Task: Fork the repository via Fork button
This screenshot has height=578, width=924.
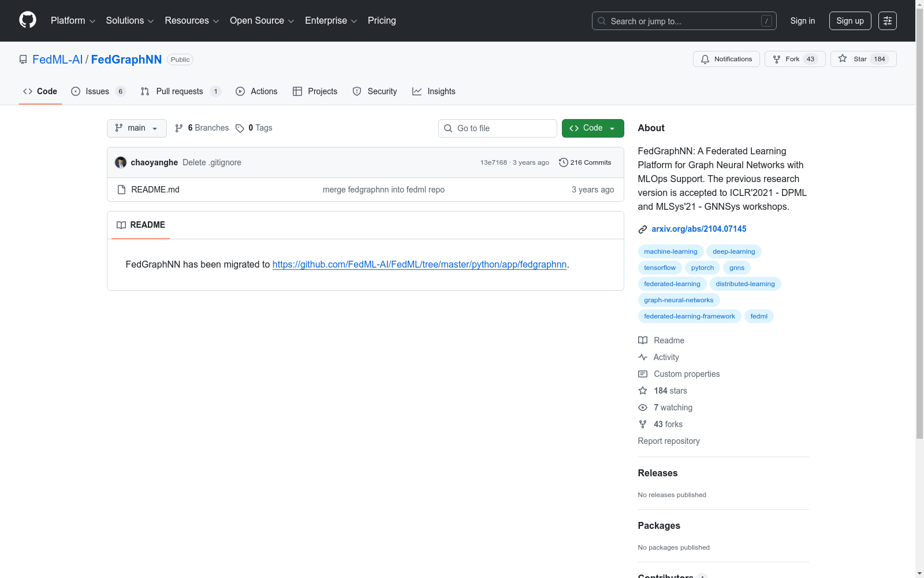Action: pyautogui.click(x=795, y=59)
